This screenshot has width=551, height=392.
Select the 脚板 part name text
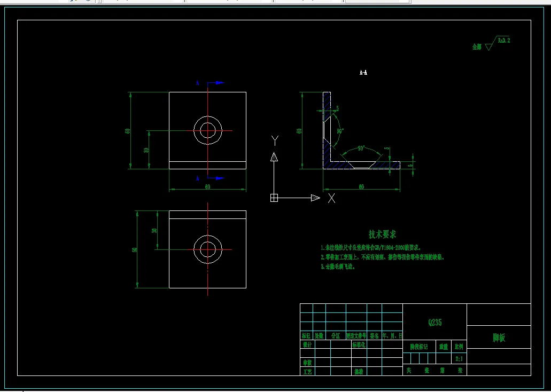point(499,338)
